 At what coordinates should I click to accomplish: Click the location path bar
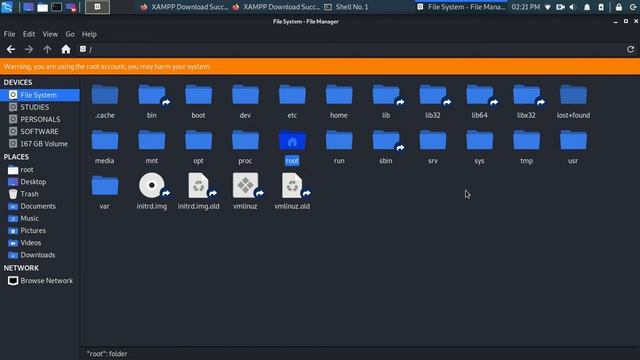pos(350,49)
